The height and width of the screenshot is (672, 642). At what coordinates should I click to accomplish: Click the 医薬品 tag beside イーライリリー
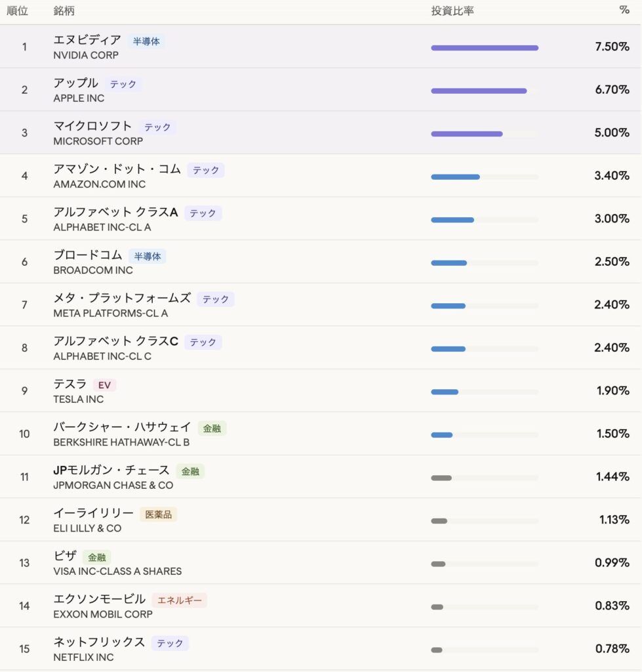158,514
